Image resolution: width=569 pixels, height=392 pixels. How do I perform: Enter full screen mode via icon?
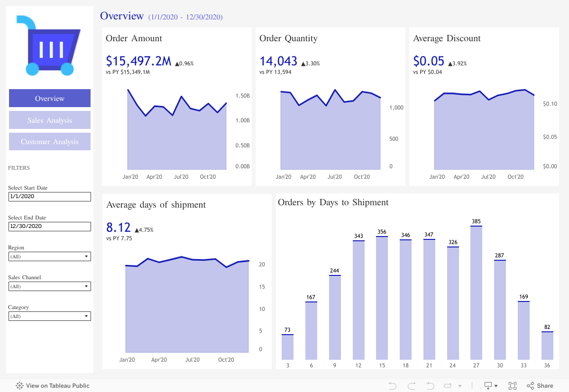(513, 386)
